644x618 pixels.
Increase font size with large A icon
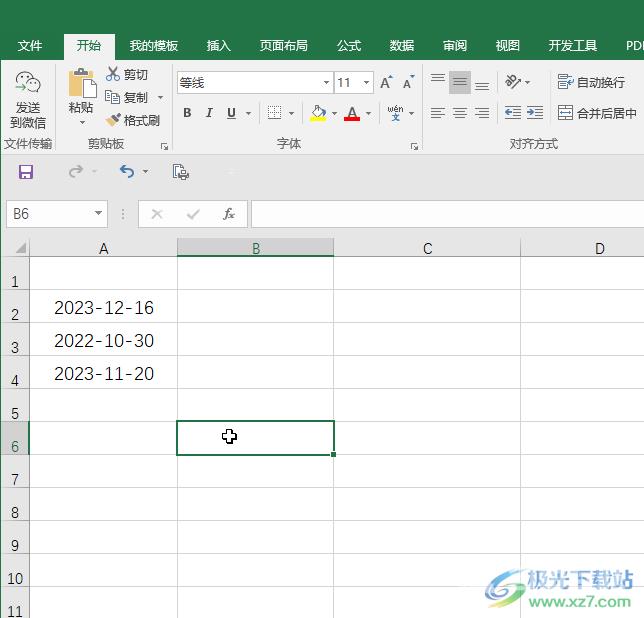(386, 83)
